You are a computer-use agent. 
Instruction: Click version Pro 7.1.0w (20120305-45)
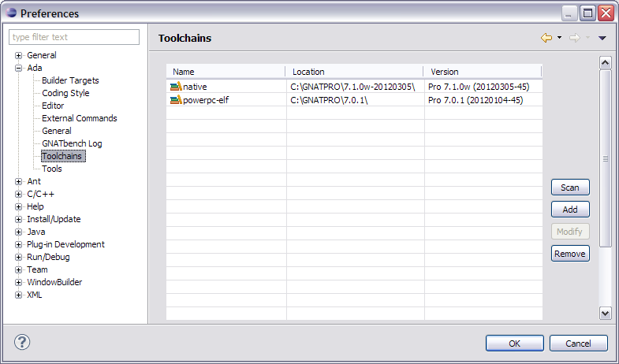[479, 87]
